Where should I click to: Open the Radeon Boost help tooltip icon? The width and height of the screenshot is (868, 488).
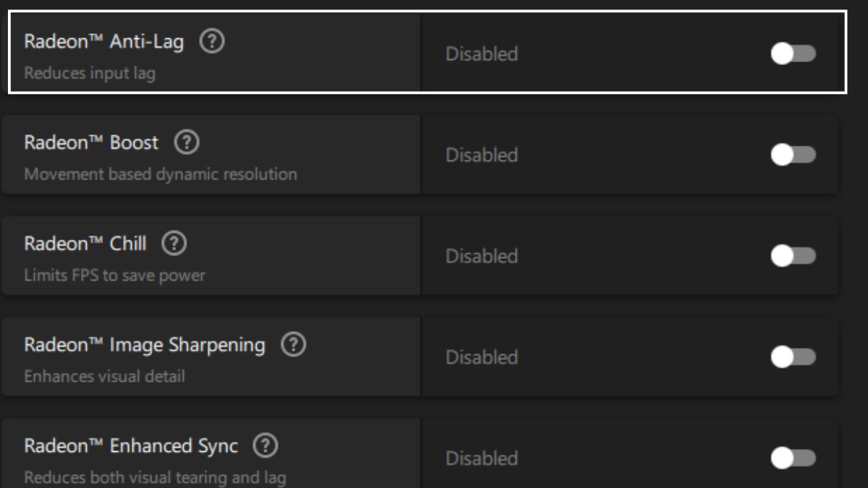[187, 142]
